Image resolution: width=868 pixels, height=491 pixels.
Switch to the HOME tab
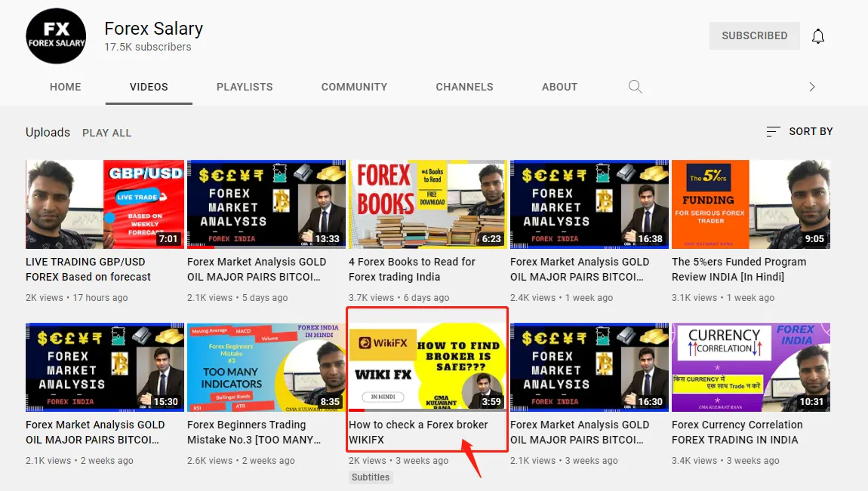tap(66, 87)
